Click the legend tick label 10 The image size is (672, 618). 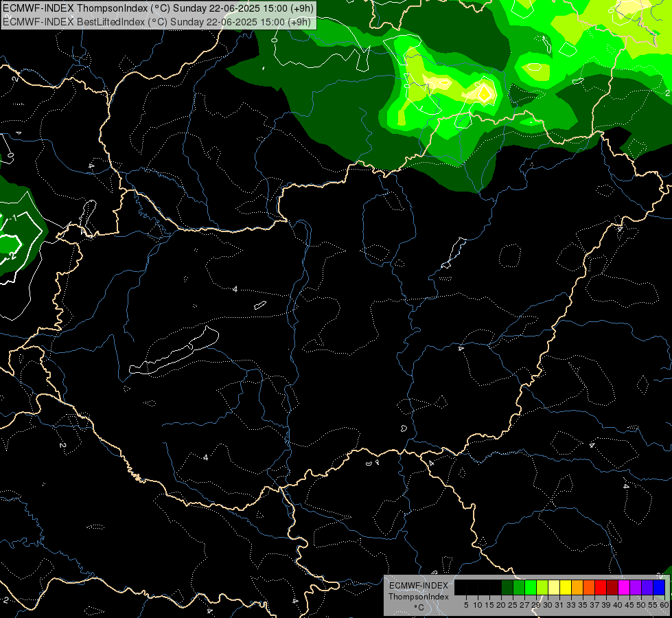click(x=478, y=605)
